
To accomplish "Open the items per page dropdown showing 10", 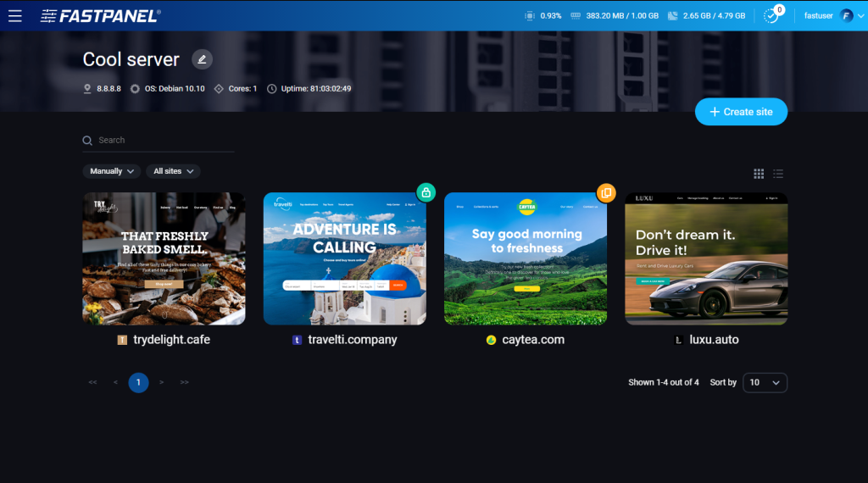I will click(765, 382).
